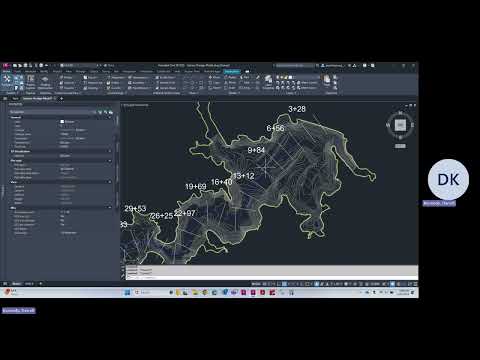Select the Move tool in Modify panel

point(214,77)
